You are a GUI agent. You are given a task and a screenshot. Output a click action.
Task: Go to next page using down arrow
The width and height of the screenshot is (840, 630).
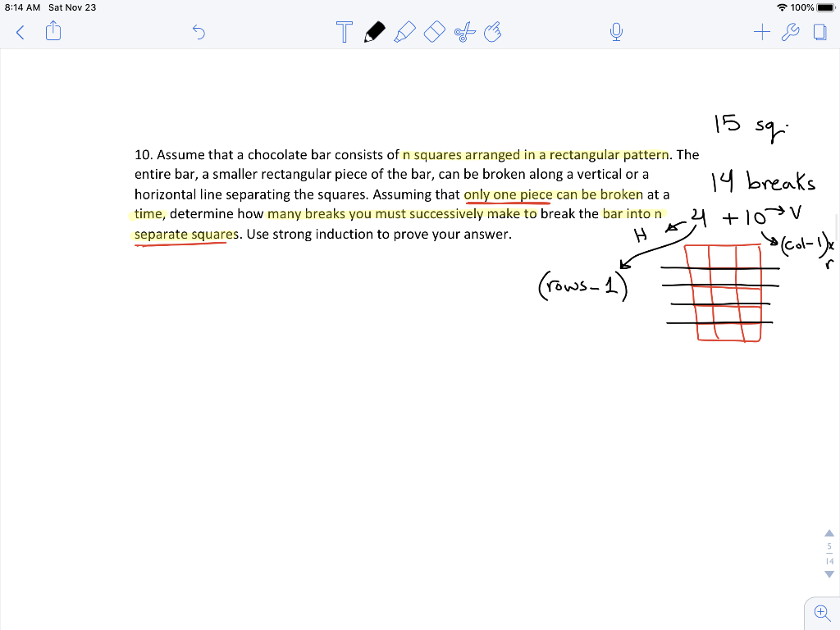pos(829,574)
